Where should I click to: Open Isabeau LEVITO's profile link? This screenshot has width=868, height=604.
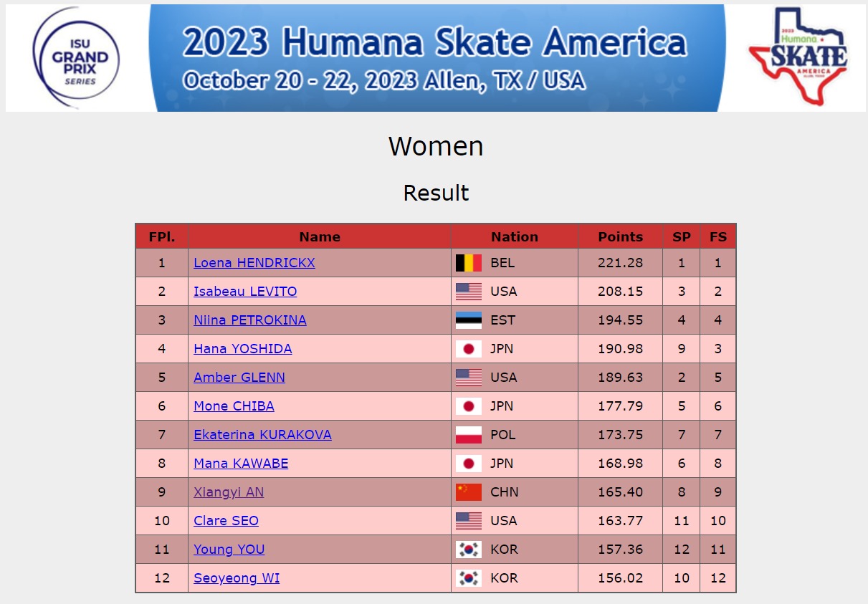[245, 292]
